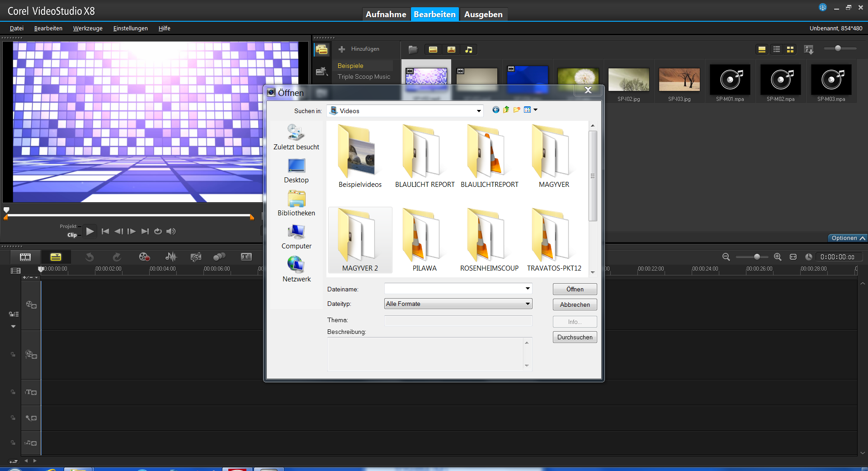Screen dimensions: 868x471
Task: Toggle photo clips visibility in library
Action: pyautogui.click(x=451, y=49)
